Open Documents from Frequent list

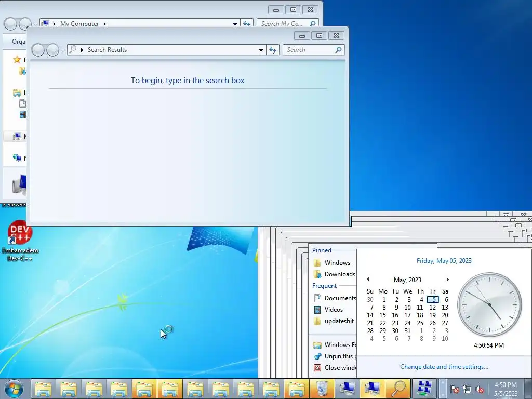coord(334,298)
